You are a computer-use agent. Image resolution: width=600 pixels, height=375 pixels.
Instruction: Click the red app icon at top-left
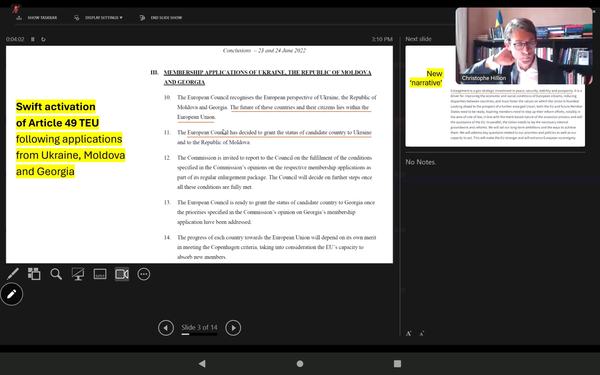[16, 8]
